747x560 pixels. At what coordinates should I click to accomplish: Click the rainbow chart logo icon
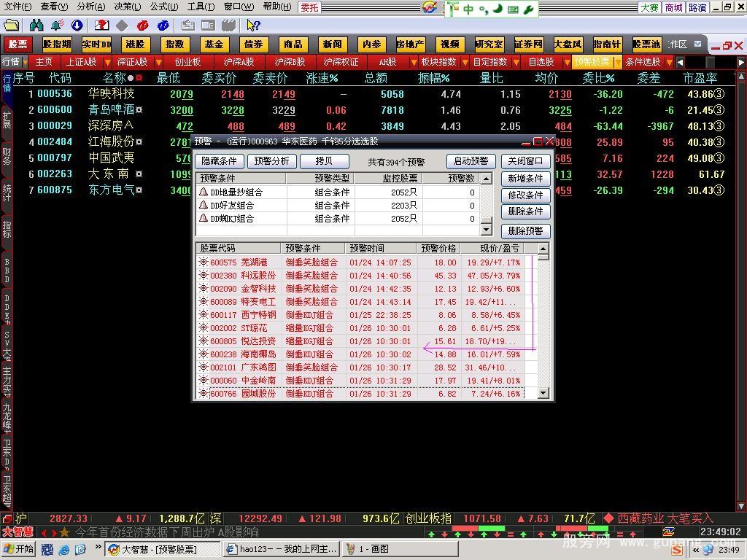point(429,7)
